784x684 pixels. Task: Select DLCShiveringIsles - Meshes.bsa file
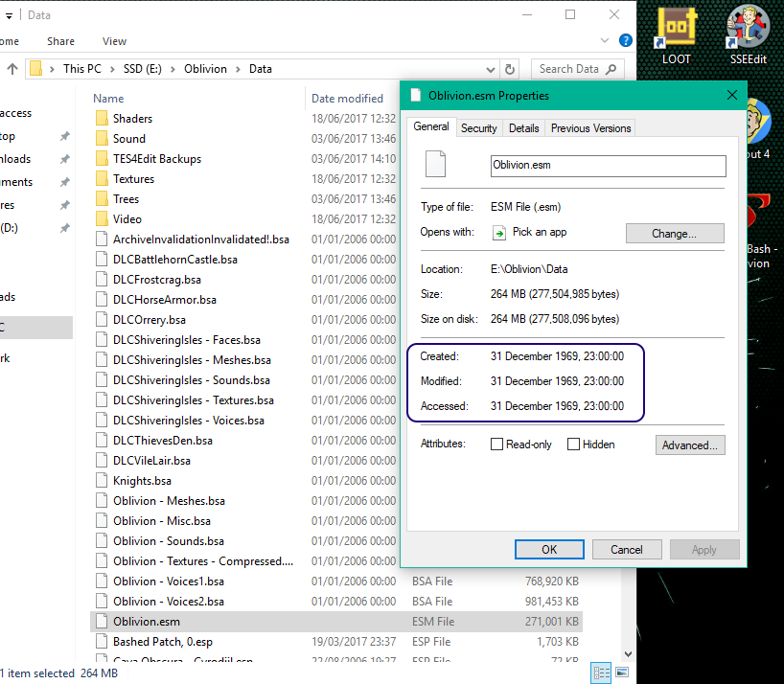tap(192, 360)
